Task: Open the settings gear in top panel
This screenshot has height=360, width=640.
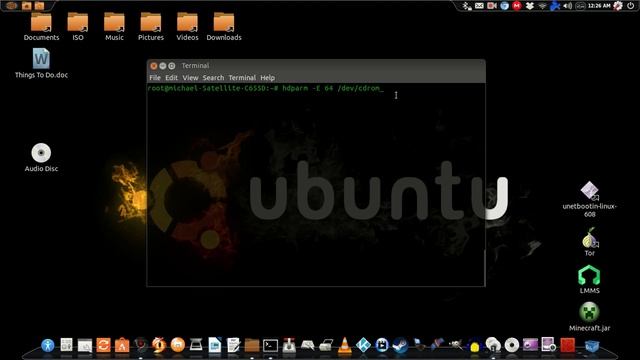Action: point(618,6)
